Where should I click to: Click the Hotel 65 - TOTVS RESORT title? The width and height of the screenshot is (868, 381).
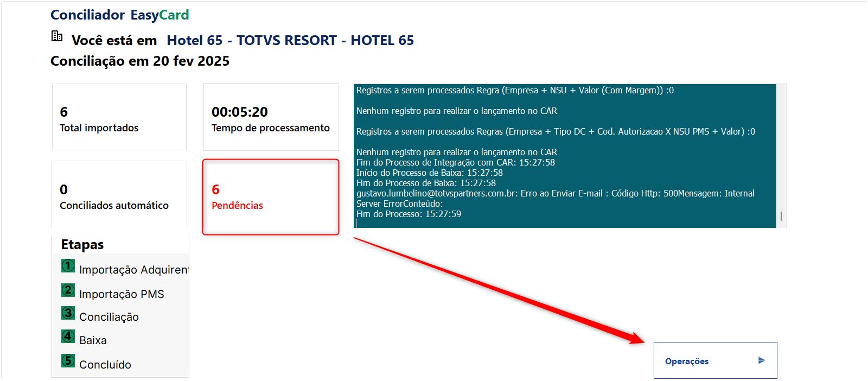(x=290, y=40)
